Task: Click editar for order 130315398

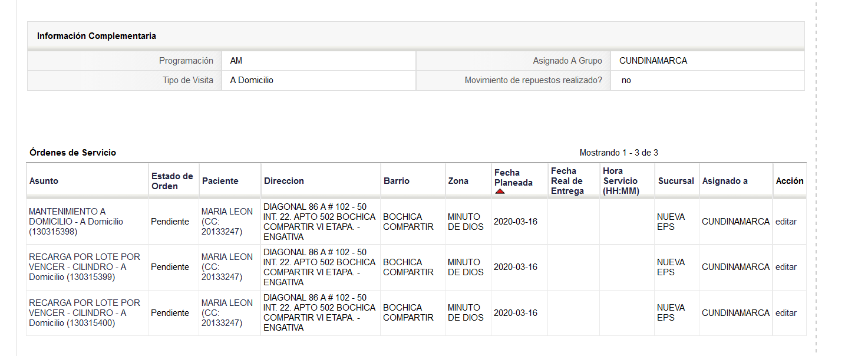Action: (x=786, y=222)
